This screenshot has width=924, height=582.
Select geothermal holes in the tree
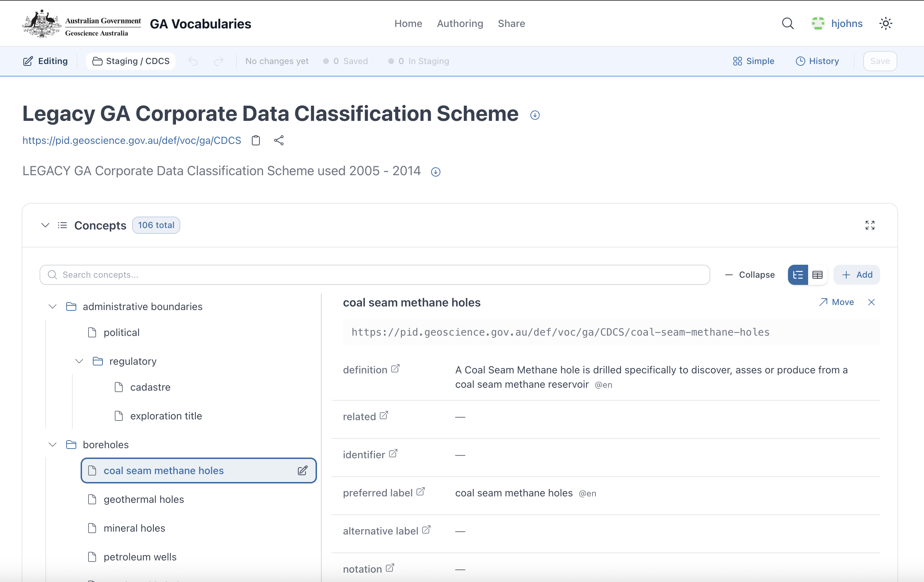click(144, 499)
